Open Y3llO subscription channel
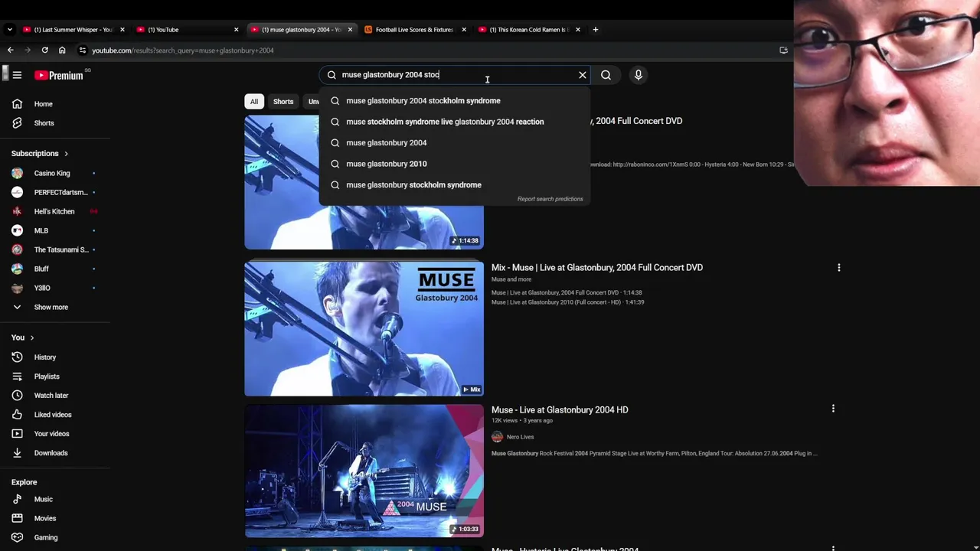The image size is (980, 551). tap(55, 288)
